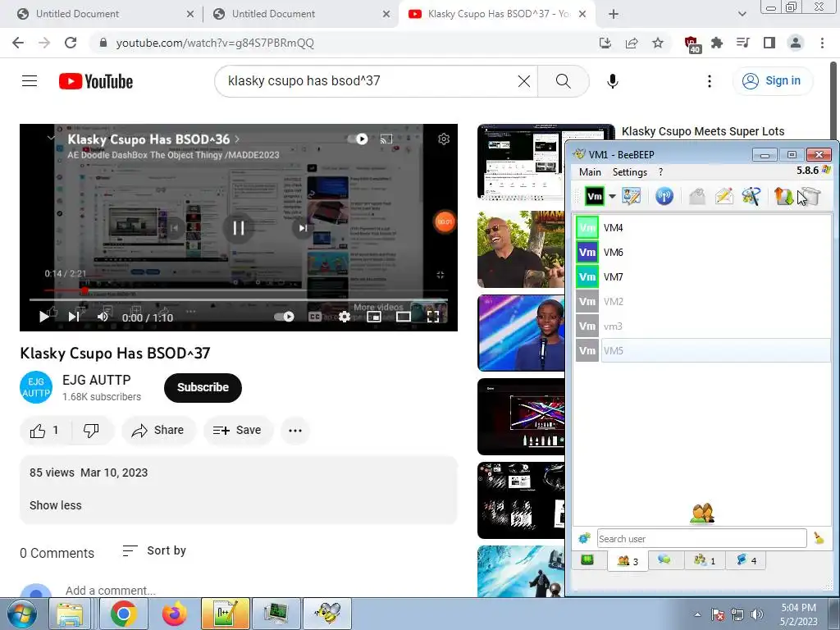Screen dimensions: 840x630
Task: Open player settings gear in bottom bar
Action: [x=345, y=317]
